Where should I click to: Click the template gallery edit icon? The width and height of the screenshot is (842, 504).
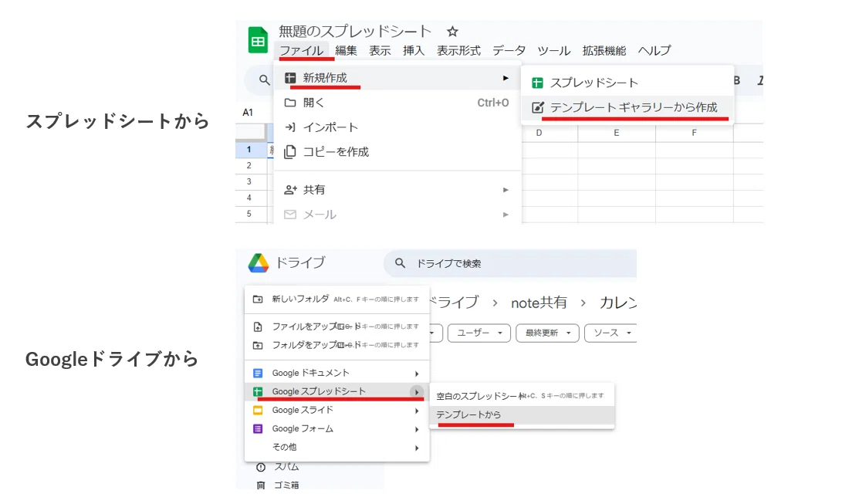tap(537, 107)
